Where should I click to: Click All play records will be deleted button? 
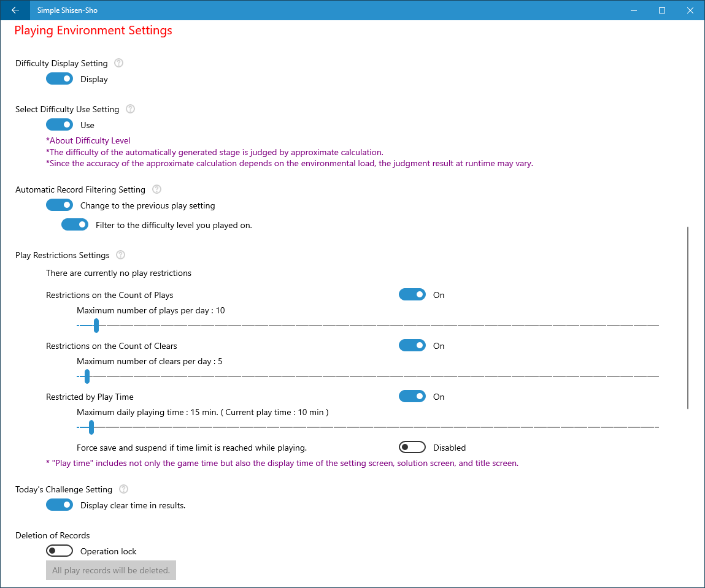click(x=111, y=570)
